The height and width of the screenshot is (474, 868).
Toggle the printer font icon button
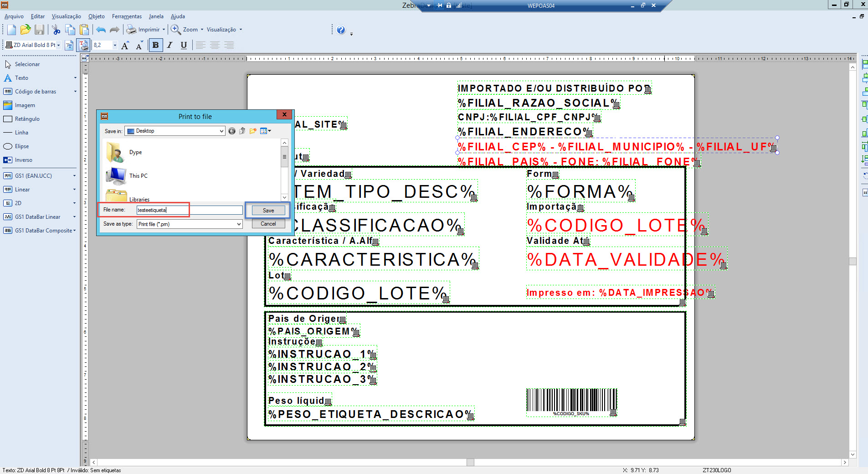[84, 45]
